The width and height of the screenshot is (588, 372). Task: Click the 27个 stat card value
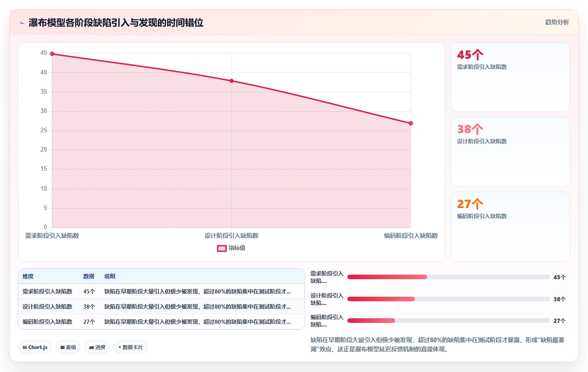tap(470, 204)
